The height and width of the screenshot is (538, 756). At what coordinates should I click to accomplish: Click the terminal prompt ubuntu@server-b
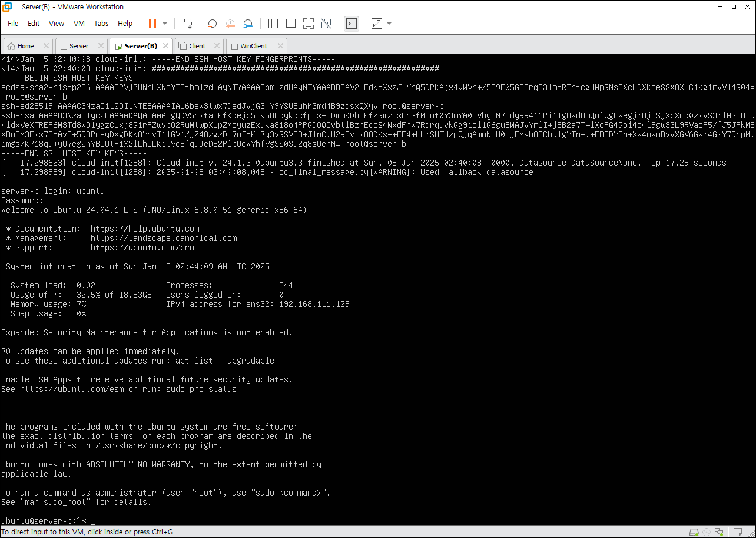[x=44, y=521]
